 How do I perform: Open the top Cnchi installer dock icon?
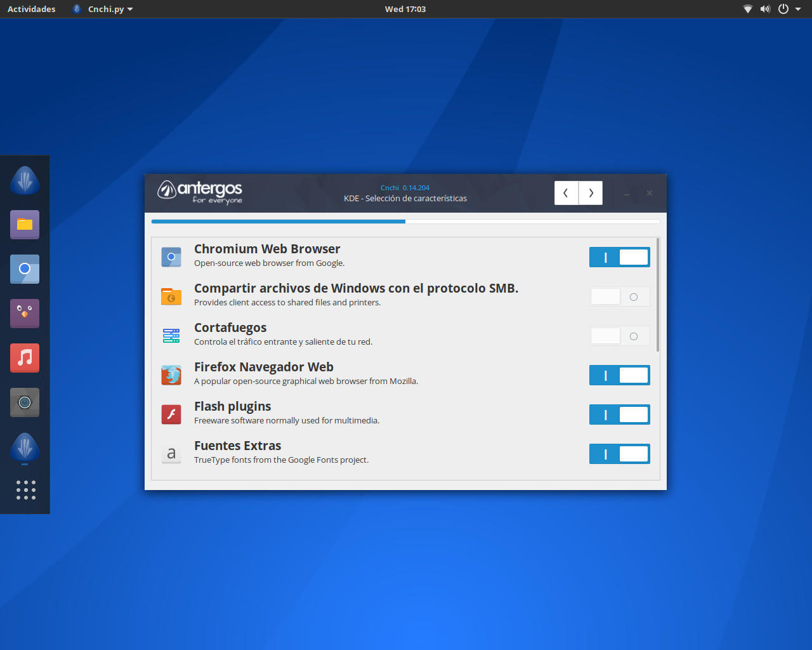pyautogui.click(x=25, y=180)
